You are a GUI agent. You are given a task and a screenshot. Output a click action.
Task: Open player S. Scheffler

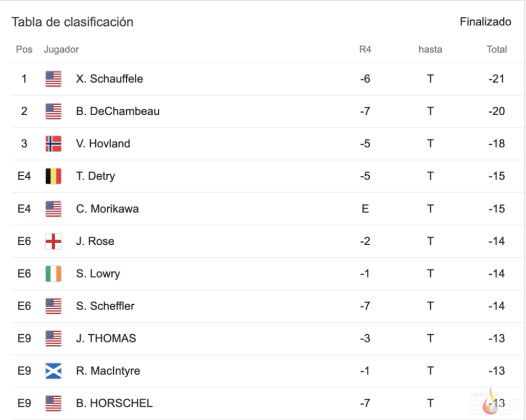(x=105, y=306)
